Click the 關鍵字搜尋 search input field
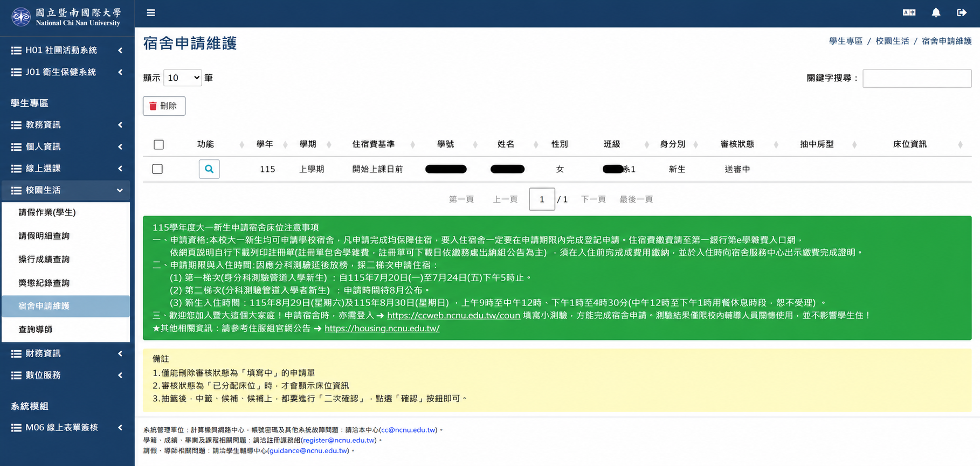 [917, 78]
